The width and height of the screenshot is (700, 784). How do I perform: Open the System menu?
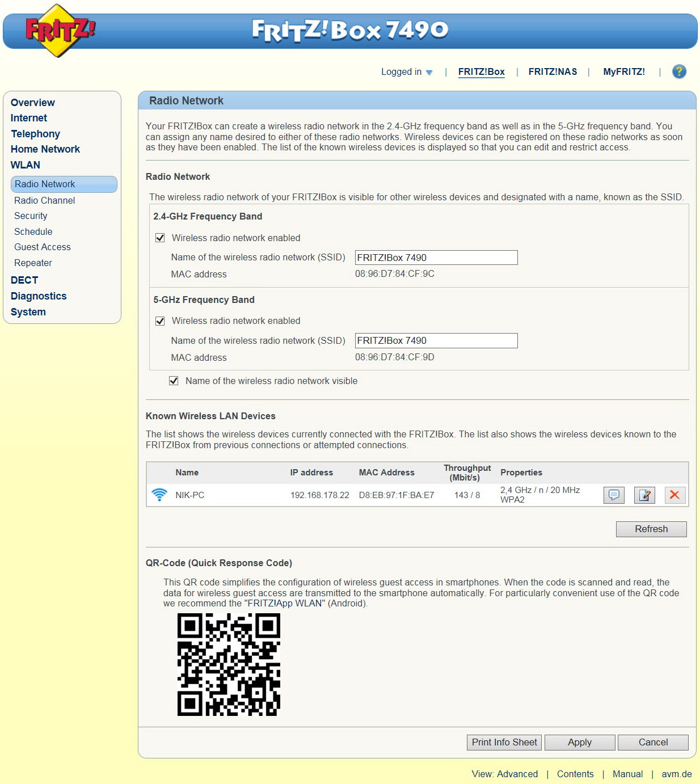(28, 312)
